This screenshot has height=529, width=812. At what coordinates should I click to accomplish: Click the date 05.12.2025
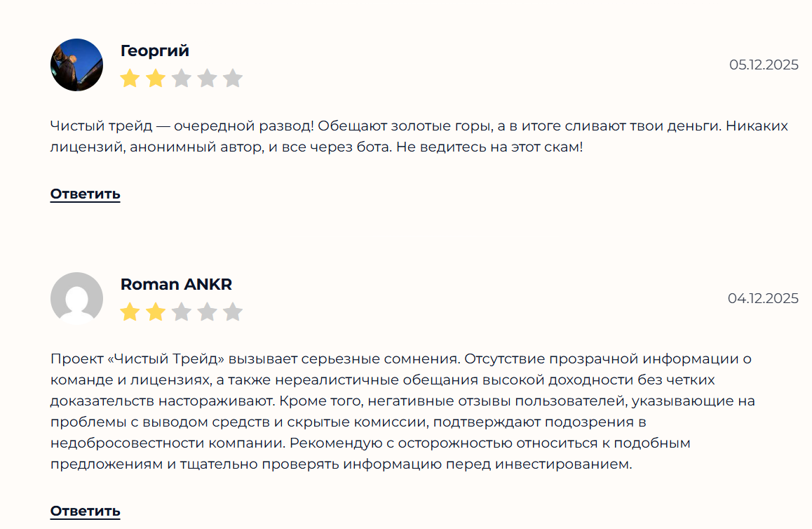point(764,65)
